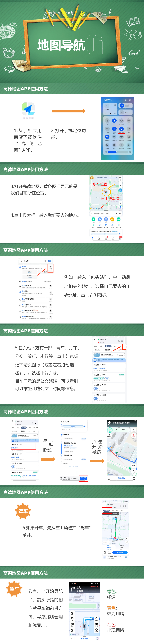Open the 现在出发 departure time dropdown
This screenshot has height=644, width=144.
point(98,350)
